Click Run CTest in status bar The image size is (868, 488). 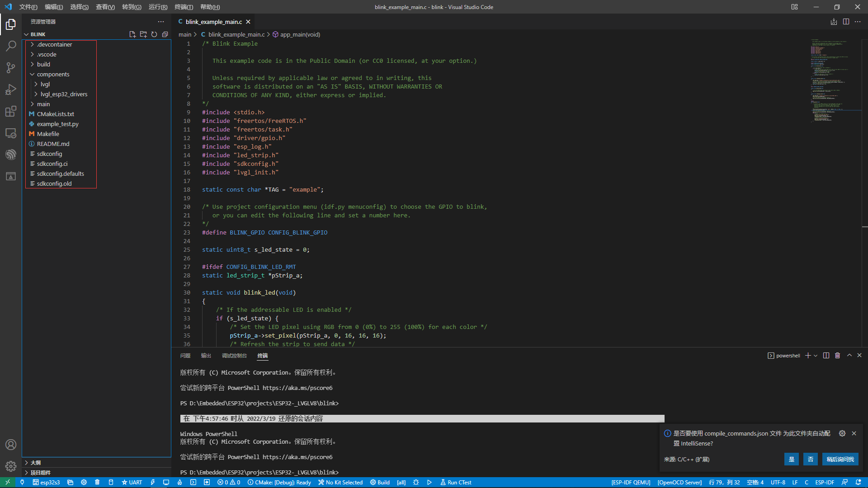pyautogui.click(x=456, y=482)
